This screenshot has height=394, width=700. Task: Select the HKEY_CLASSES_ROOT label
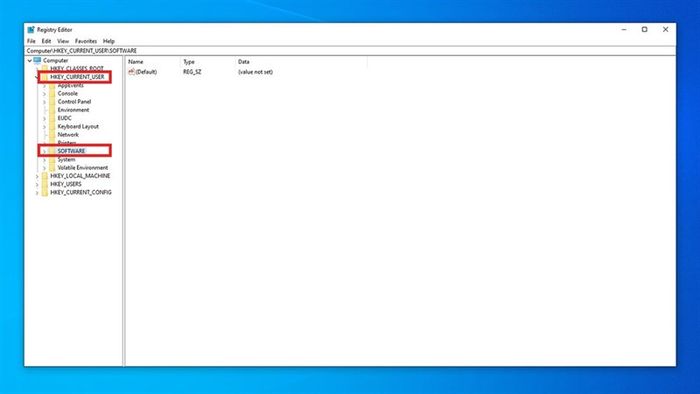pyautogui.click(x=77, y=68)
